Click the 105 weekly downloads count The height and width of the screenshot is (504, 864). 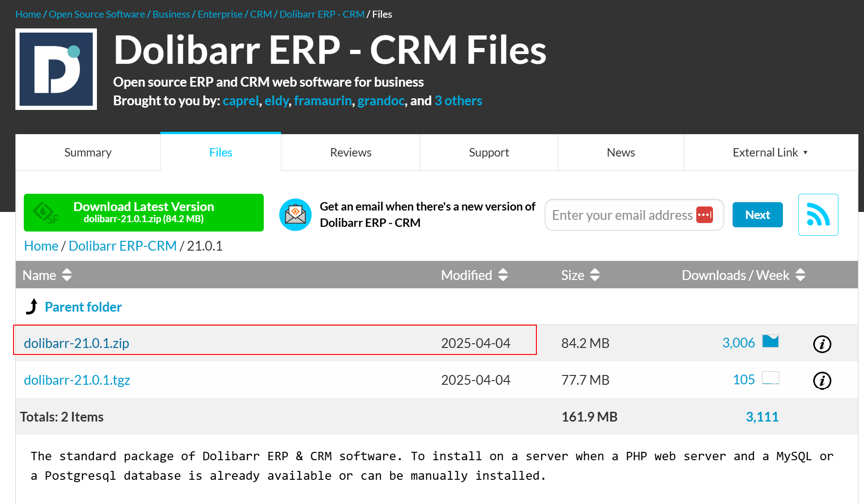coord(744,379)
